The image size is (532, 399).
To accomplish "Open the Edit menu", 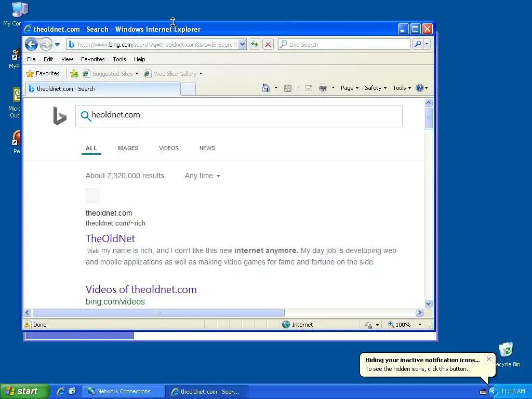I will [x=48, y=59].
